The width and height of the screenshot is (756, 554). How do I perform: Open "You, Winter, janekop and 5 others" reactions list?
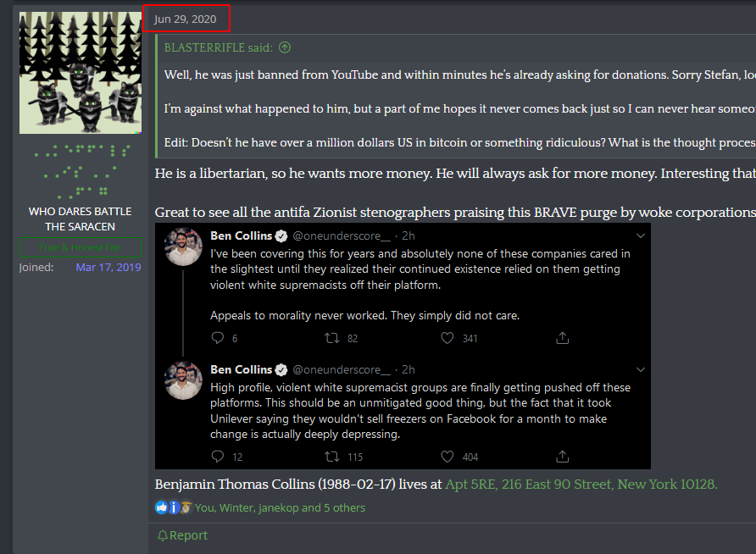coord(280,507)
